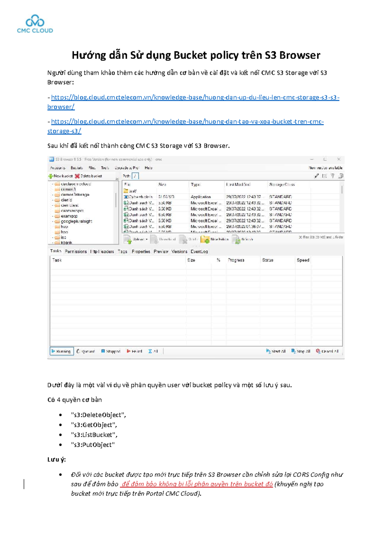The width and height of the screenshot is (392, 554).
Task: Click the New Folder button icon
Action: (x=205, y=239)
